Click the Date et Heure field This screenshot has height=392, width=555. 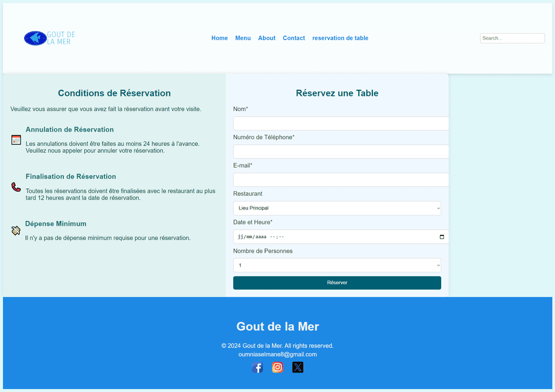(341, 237)
